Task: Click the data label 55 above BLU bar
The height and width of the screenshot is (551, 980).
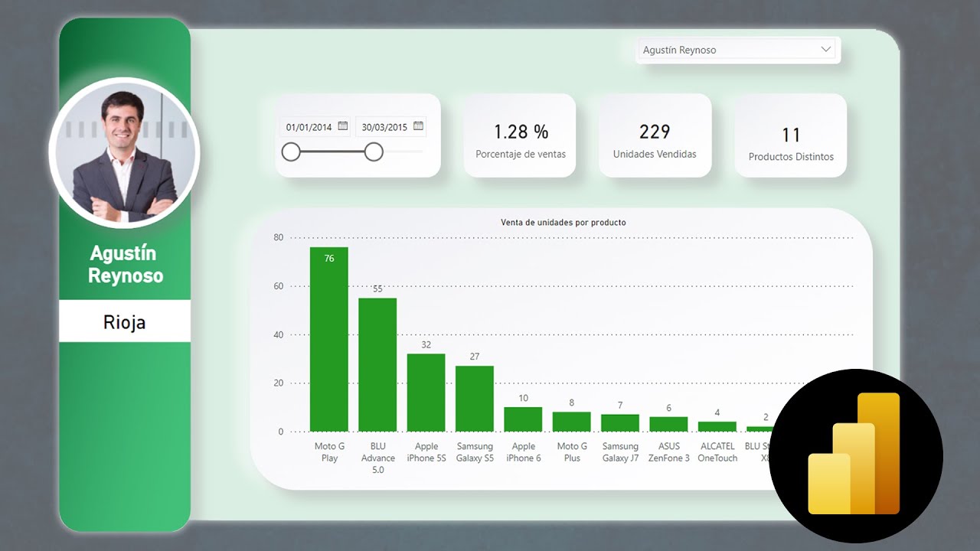Action: tap(377, 289)
